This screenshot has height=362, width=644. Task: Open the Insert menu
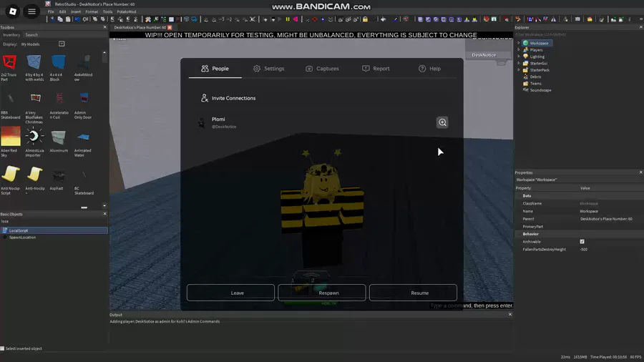[76, 12]
